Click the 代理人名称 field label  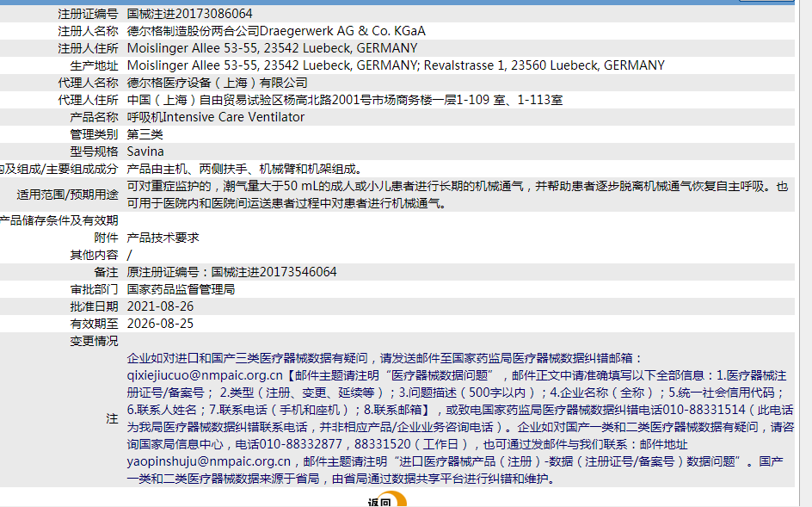coord(88,83)
